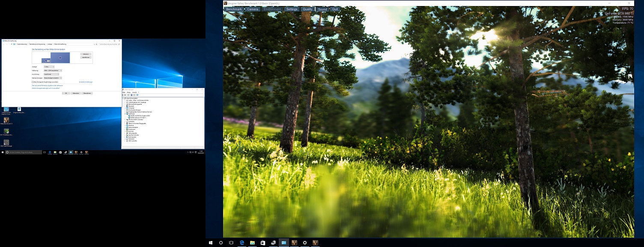Viewport: 644px width, 247px height.
Task: Click Übernehmen in display settings window
Action: (87, 93)
